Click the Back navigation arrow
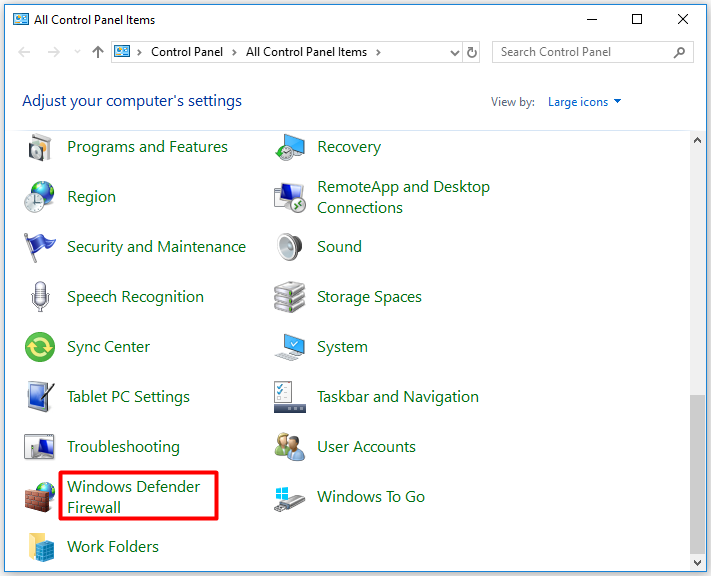 coord(24,52)
